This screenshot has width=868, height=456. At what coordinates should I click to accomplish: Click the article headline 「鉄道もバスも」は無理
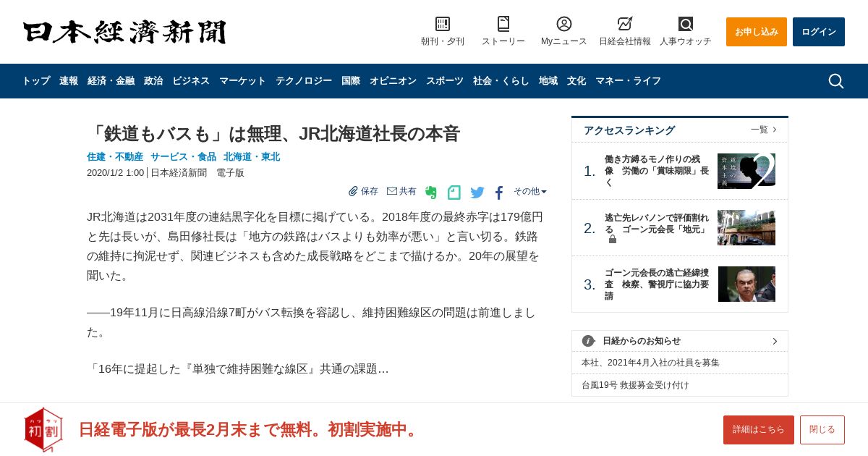[273, 134]
